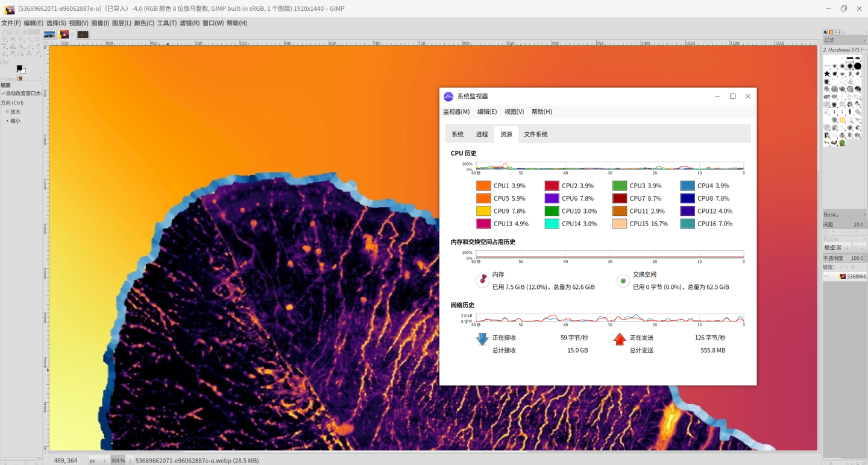Toggle auto-resize window checkbox
Screen dimensions: 868x465
4,93
